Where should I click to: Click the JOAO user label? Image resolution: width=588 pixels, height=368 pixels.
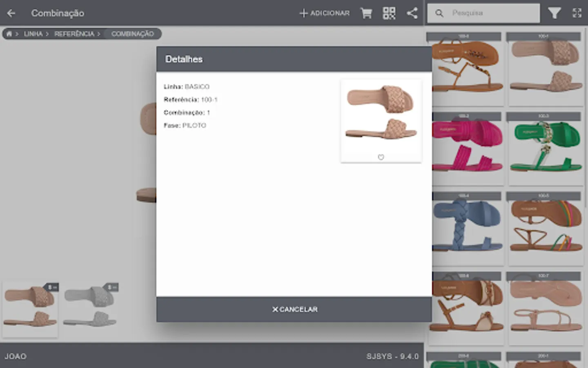point(16,356)
